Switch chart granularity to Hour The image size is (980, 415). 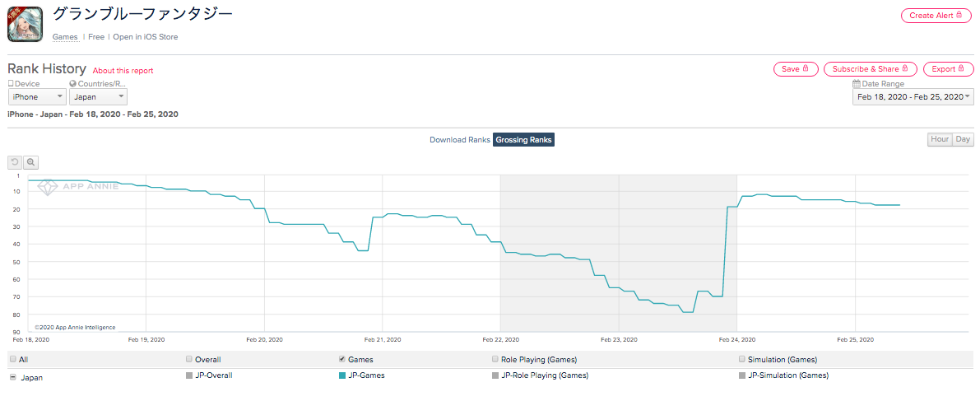(x=940, y=139)
